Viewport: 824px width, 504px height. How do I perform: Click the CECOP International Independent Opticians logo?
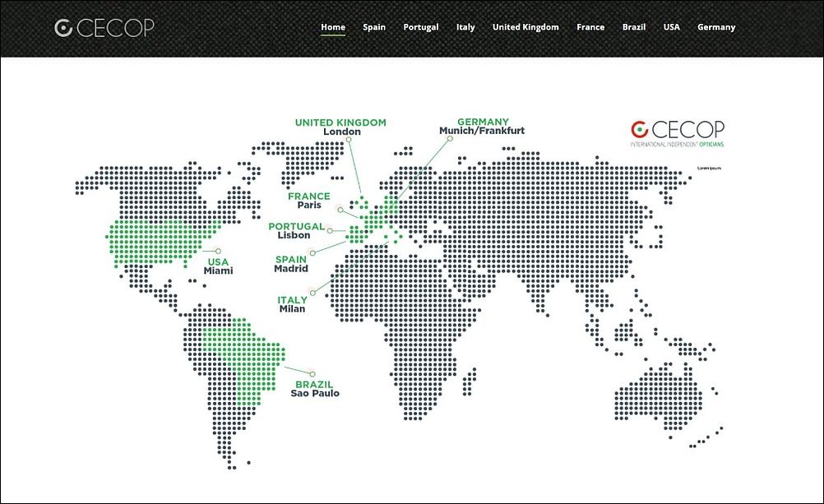678,132
